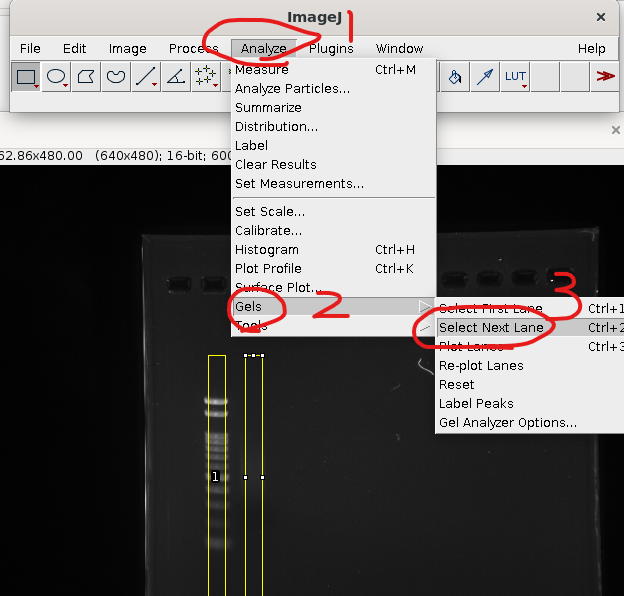Select the Oval selection tool
This screenshot has height=596, width=624.
pos(56,76)
